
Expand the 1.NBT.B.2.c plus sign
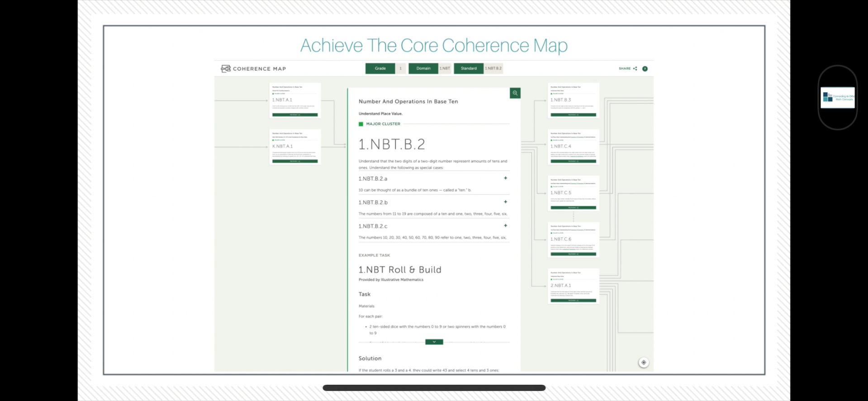click(x=506, y=225)
